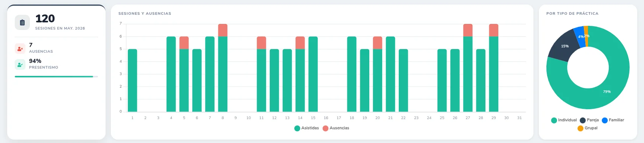Click the x-axis label for day 23
644x143 pixels.
416,118
